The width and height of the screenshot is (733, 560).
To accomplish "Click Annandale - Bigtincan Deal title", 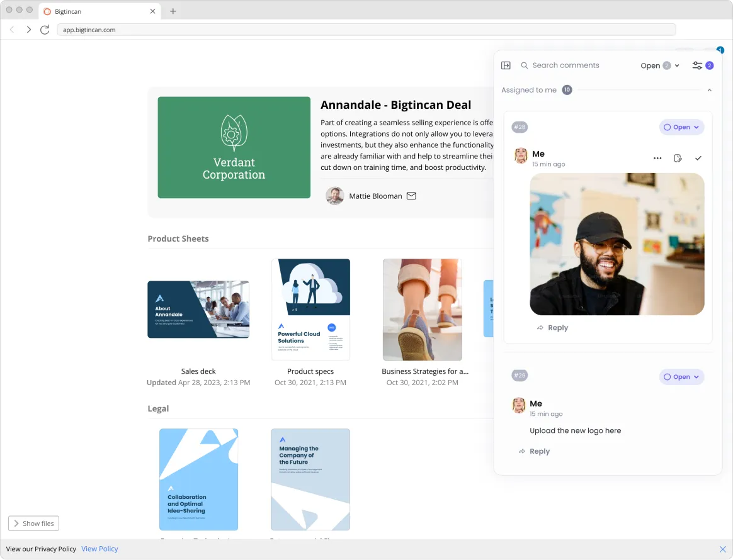I will point(395,105).
